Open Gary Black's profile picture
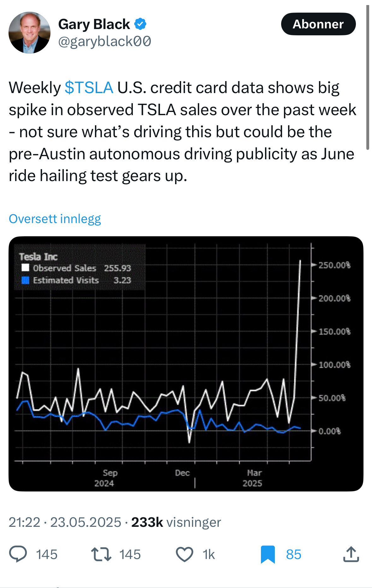Screen dimensions: 372x588 [x=29, y=33]
